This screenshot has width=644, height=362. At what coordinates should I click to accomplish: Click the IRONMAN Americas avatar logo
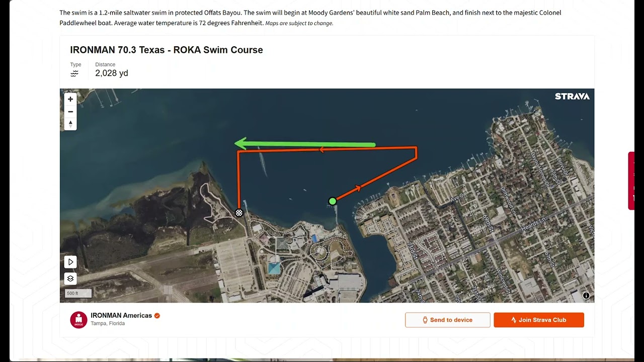click(x=78, y=320)
